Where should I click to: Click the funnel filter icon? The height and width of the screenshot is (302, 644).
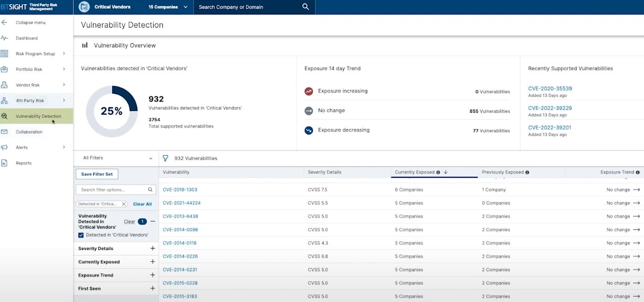click(x=166, y=158)
